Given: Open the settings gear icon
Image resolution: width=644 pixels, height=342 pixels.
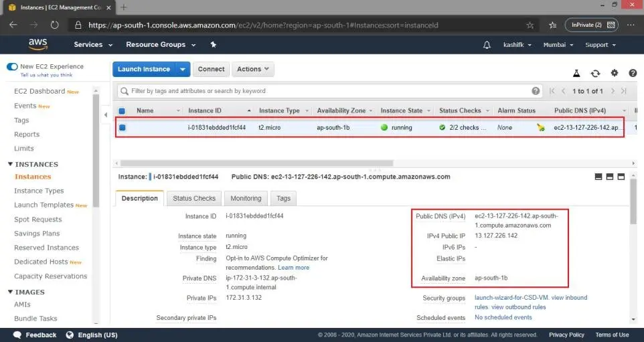Looking at the screenshot, I should point(614,73).
